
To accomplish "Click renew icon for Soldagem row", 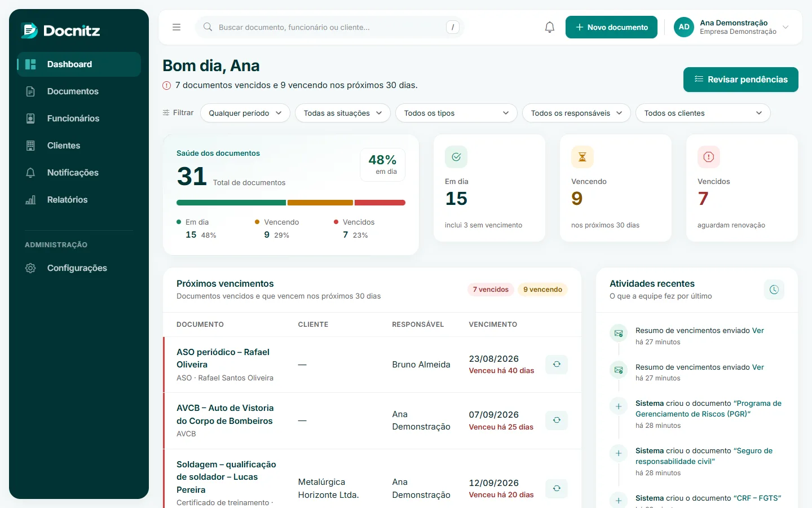I will click(557, 489).
